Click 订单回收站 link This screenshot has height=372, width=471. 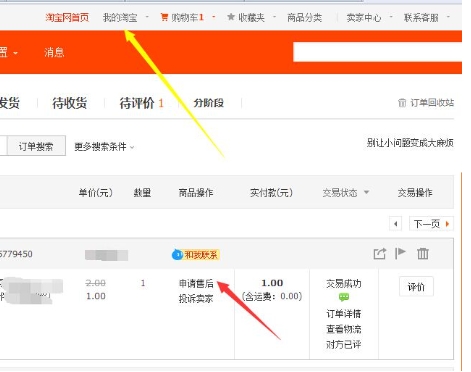pos(432,103)
